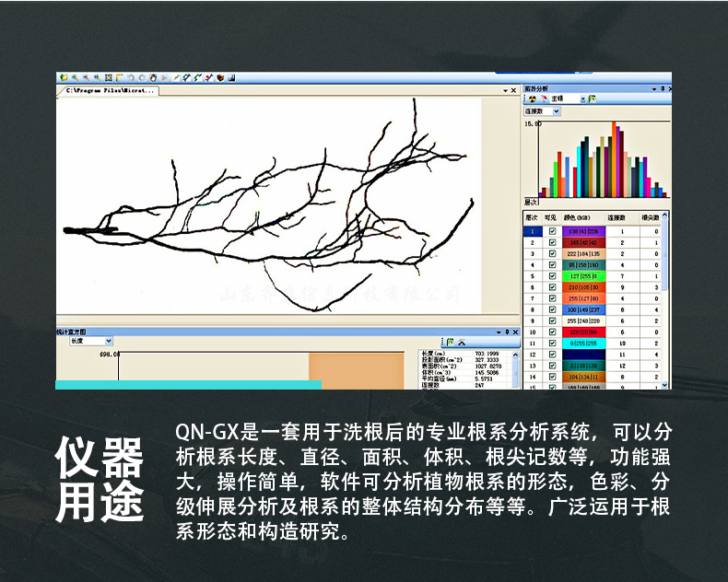This screenshot has height=582, width=728.
Task: Toggle visibility checkbox for level 1
Action: click(552, 231)
